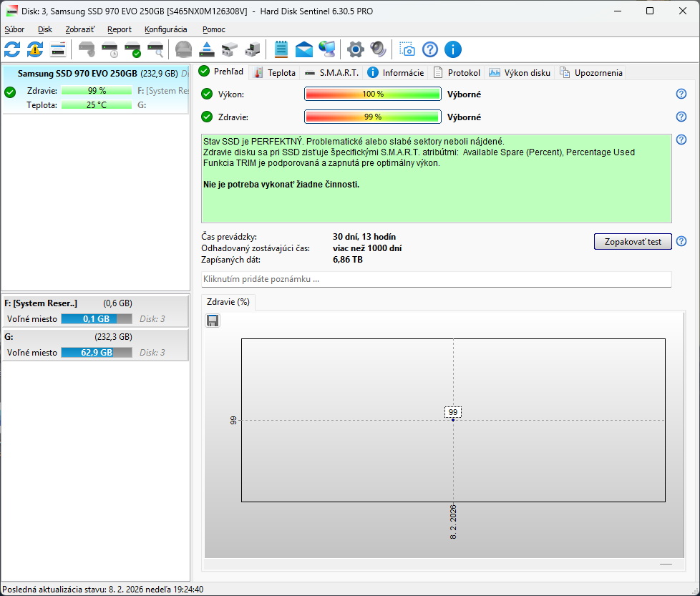The width and height of the screenshot is (700, 596).
Task: Select Samsung SSD 970 EVO 250GB in disk list
Action: point(96,89)
